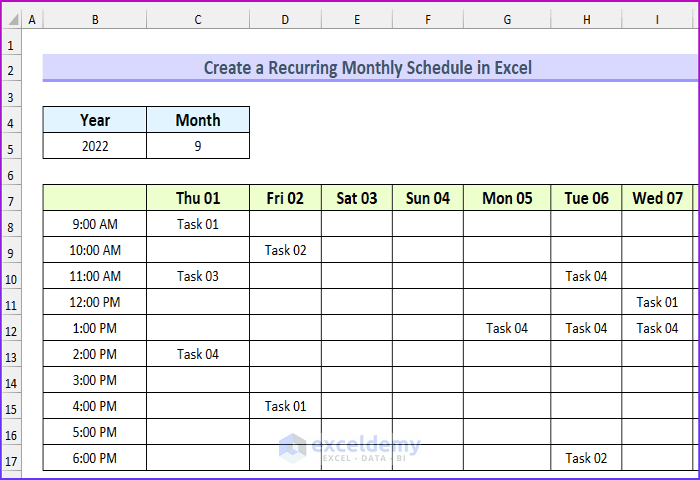This screenshot has height=480, width=700.
Task: Click the month value cell 9
Action: pos(198,146)
